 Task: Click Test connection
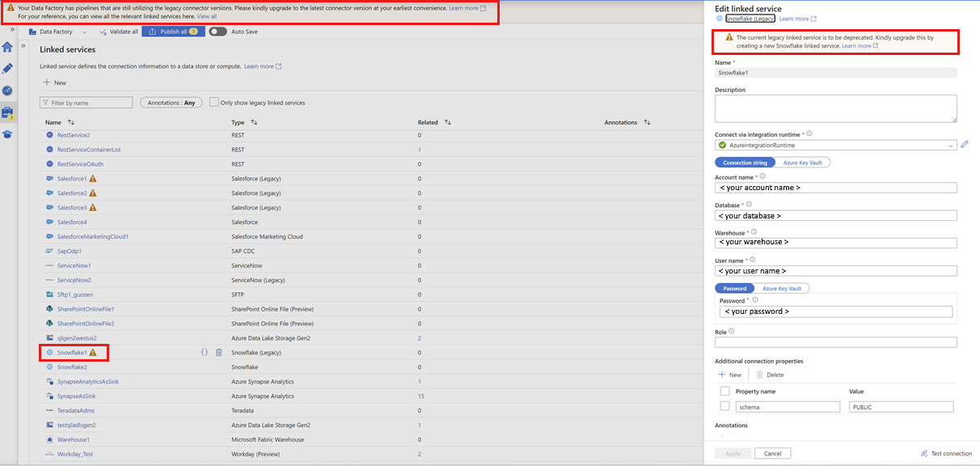tap(946, 454)
